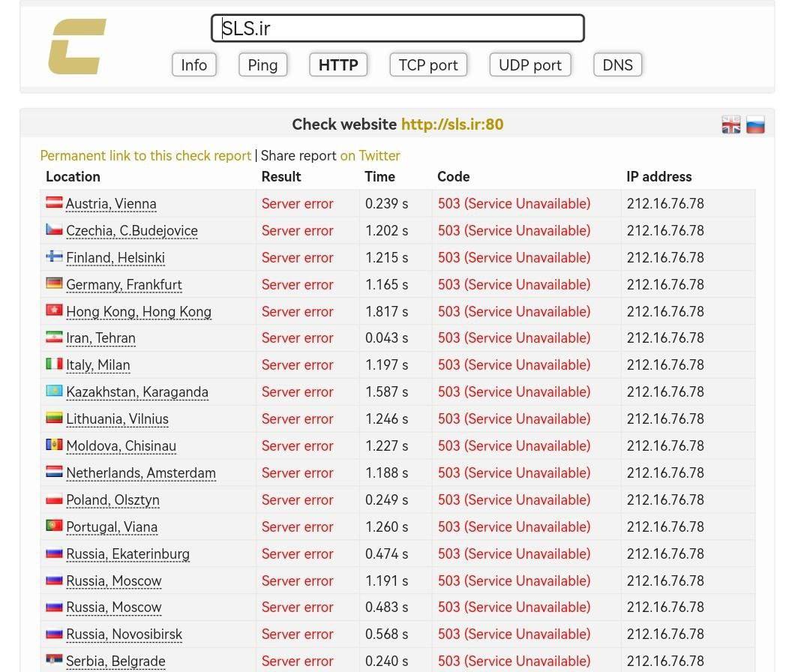This screenshot has height=672, width=810.
Task: Open the http://sls.ir:80 link
Action: coord(452,124)
